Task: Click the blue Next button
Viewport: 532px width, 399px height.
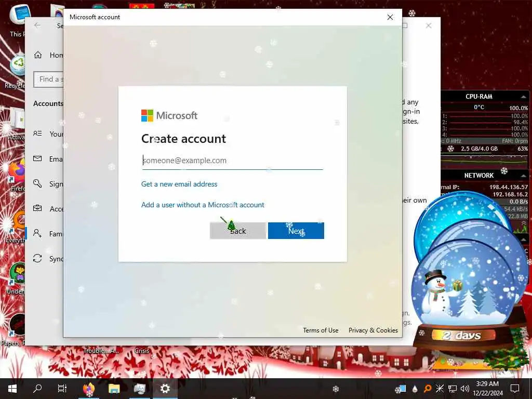Action: (296, 231)
